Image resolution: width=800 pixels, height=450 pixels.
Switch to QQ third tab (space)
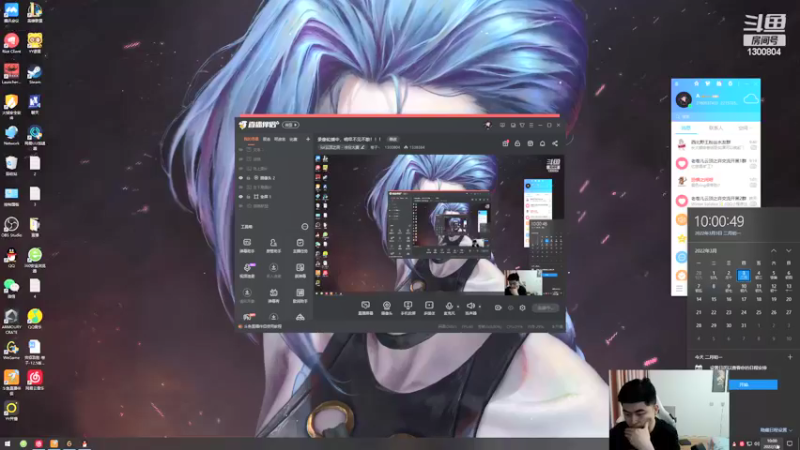tap(744, 128)
